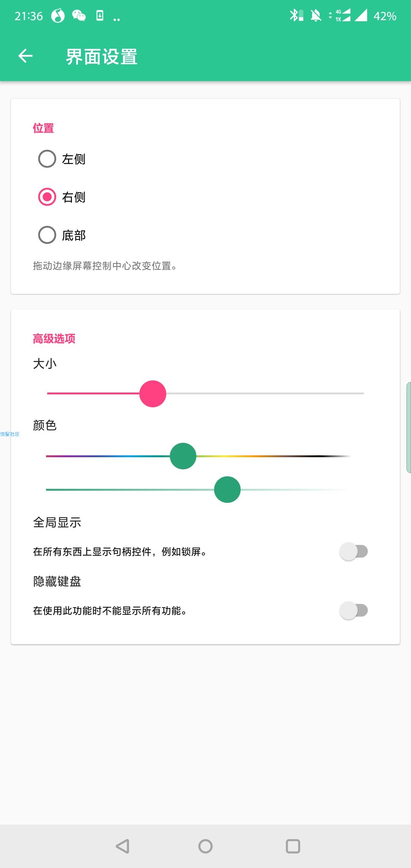Turn on the 隐藏键盘 switch

coord(354,610)
